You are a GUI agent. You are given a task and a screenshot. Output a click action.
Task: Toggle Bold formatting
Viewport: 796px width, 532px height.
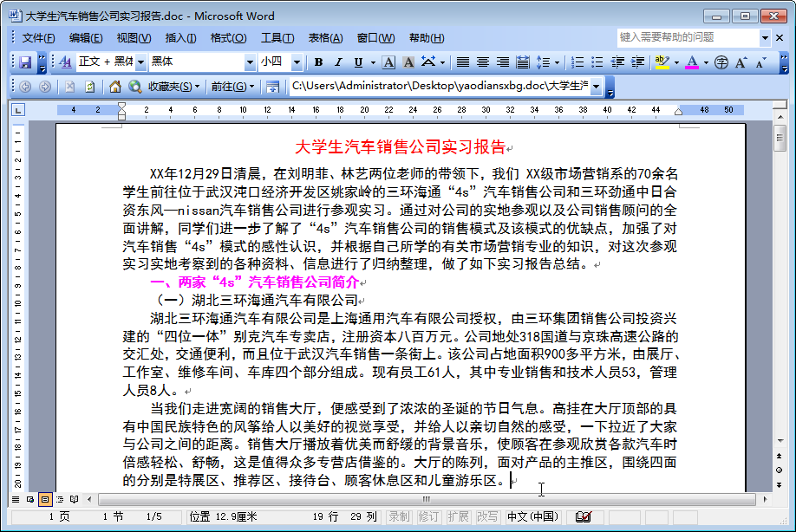point(318,62)
